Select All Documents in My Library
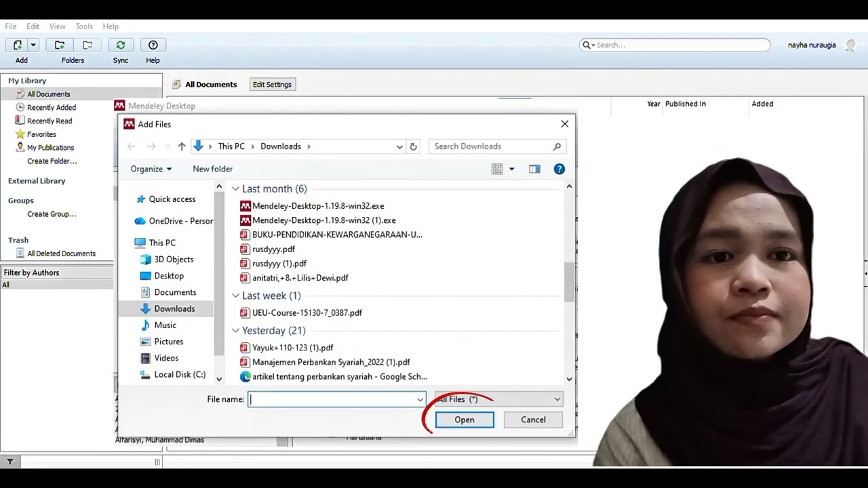The height and width of the screenshot is (488, 868). pyautogui.click(x=48, y=94)
